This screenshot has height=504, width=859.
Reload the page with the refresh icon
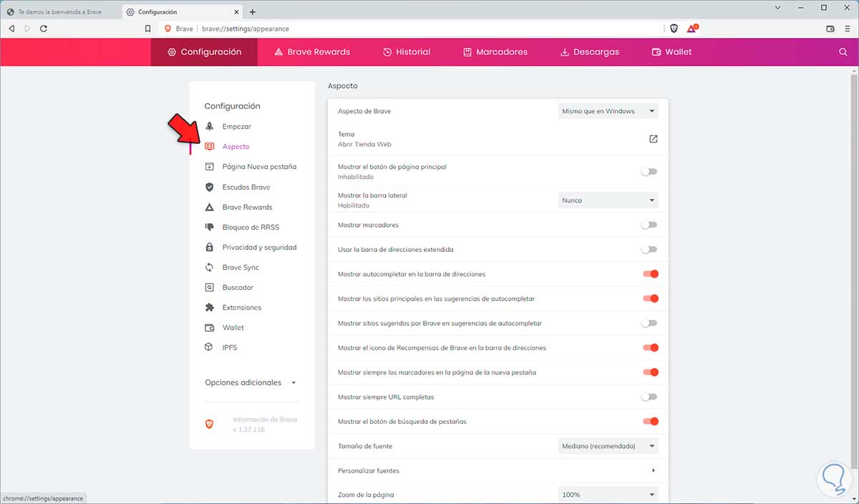click(x=44, y=29)
